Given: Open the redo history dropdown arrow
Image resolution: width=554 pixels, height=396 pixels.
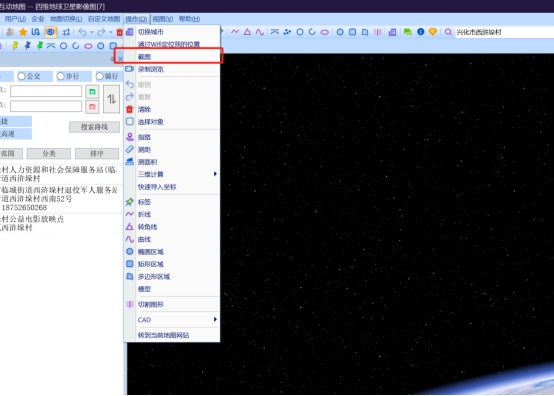Looking at the screenshot, I should pos(111,32).
